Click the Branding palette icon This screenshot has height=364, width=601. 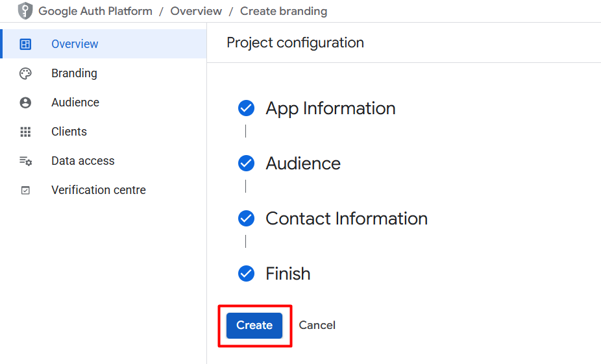[25, 73]
